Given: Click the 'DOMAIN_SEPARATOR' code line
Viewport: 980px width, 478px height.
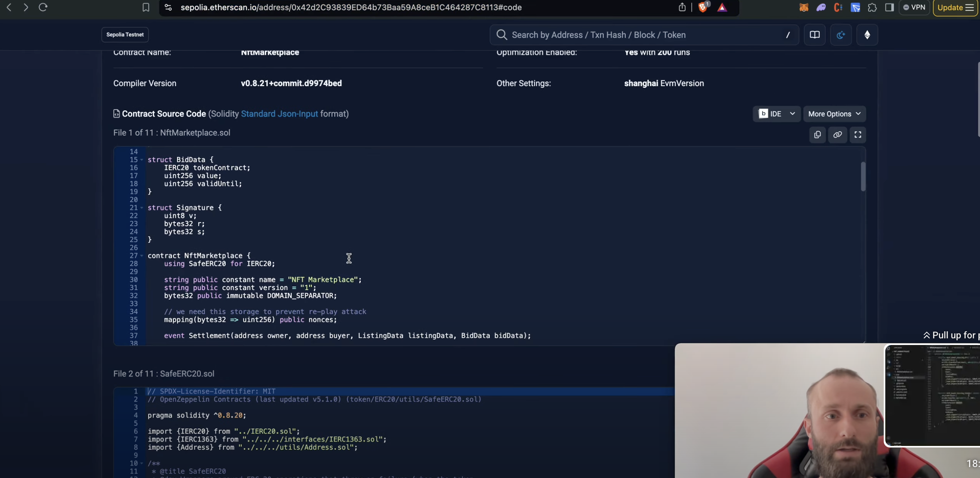Looking at the screenshot, I should coord(250,296).
